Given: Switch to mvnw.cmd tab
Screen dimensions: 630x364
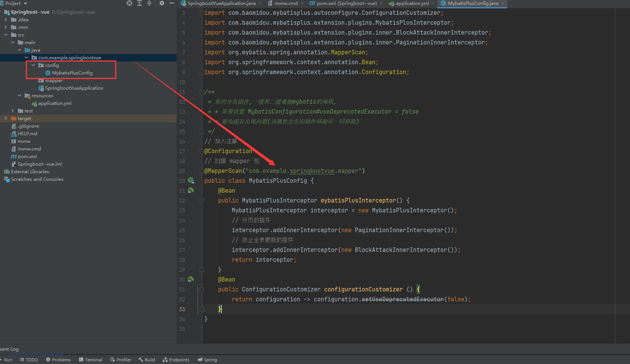Looking at the screenshot, I should pos(286,3).
